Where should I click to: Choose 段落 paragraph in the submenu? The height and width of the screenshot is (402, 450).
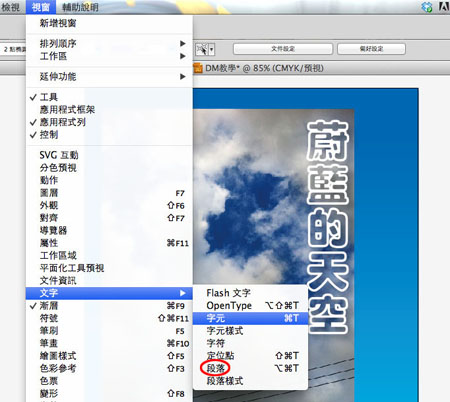pos(250,368)
